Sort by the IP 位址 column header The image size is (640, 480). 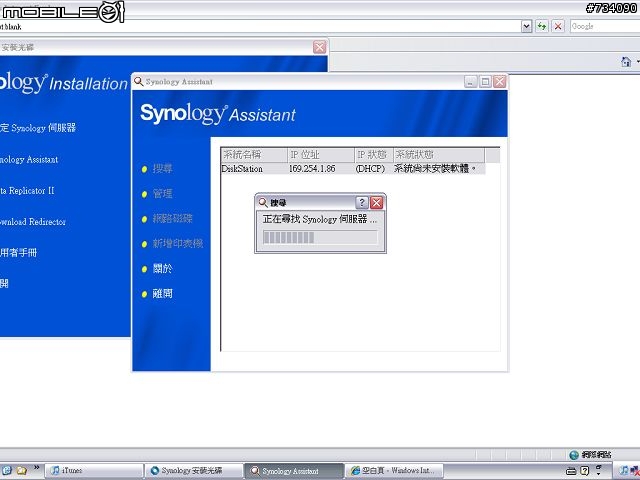(x=321, y=155)
